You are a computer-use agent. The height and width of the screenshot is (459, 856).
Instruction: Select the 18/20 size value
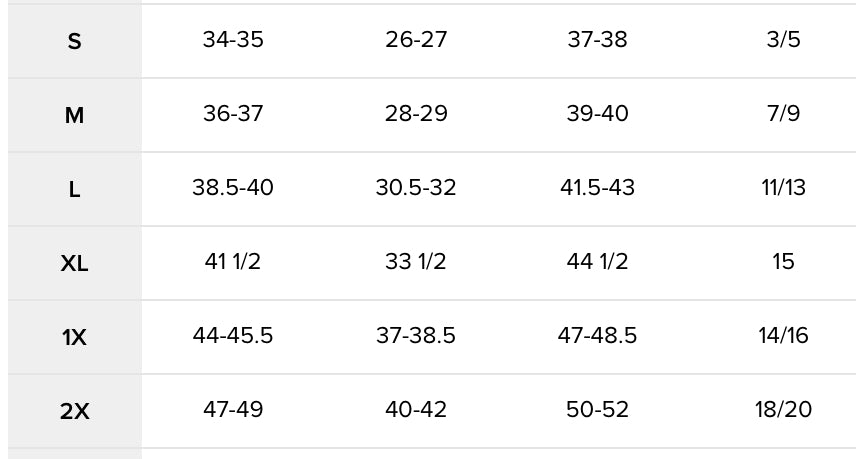click(x=783, y=410)
